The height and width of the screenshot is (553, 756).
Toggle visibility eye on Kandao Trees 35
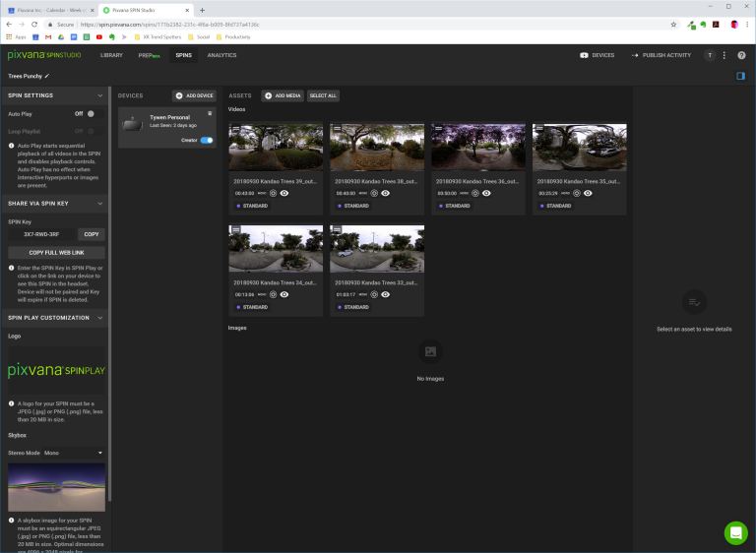589,193
